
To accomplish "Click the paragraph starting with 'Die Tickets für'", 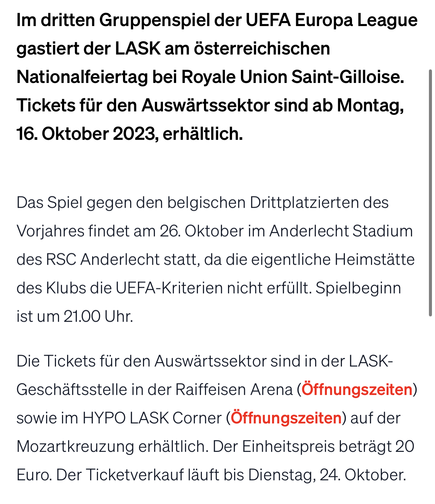I will click(x=217, y=418).
